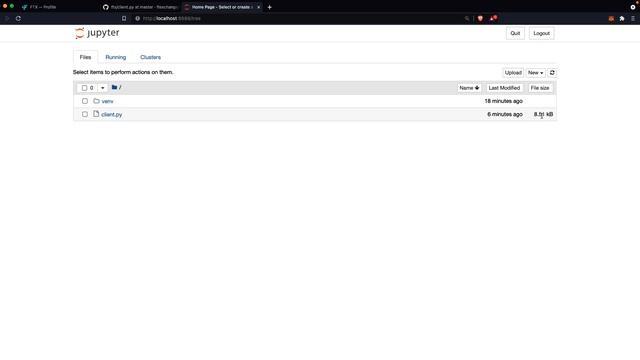640x360 pixels.
Task: Open a new browser tab with plus
Action: tap(269, 7)
